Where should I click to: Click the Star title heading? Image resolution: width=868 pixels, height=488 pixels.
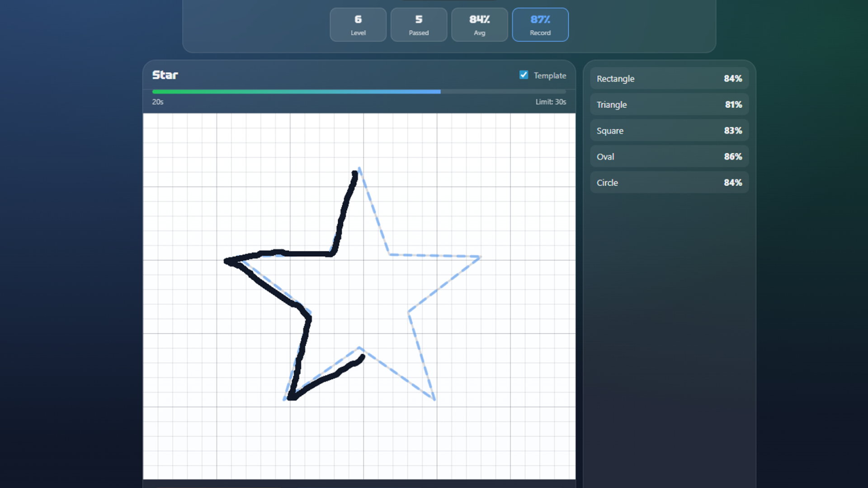[165, 75]
